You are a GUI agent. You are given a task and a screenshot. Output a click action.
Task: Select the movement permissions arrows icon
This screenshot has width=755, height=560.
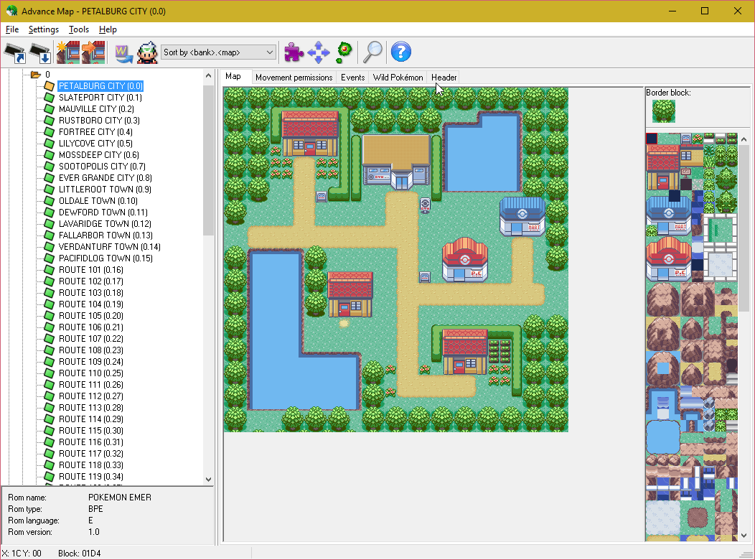(318, 52)
